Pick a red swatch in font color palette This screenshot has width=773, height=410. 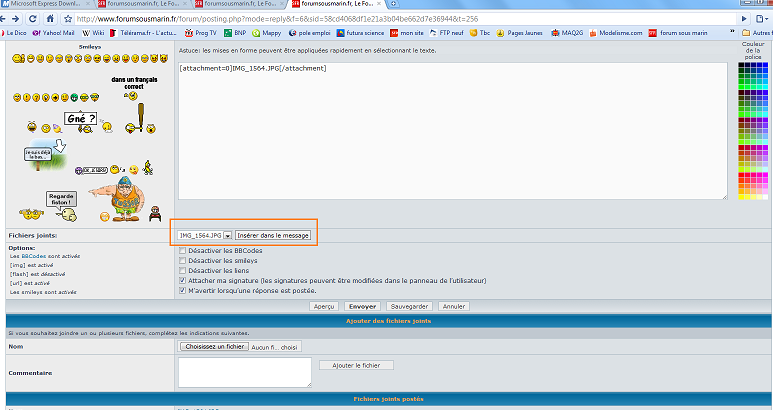click(741, 177)
